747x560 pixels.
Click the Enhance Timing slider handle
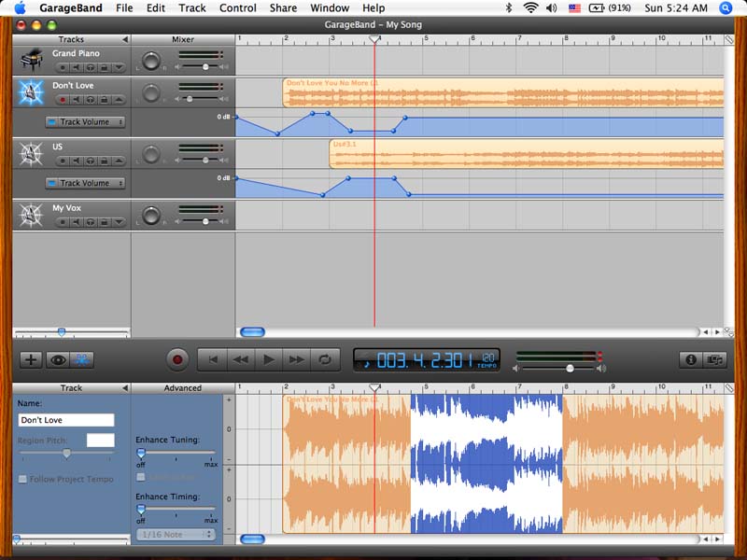[141, 510]
